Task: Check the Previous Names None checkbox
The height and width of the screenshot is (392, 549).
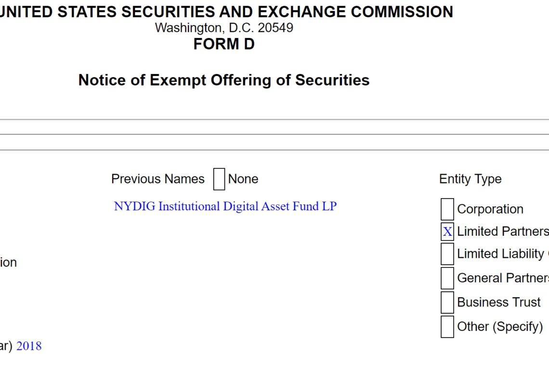Action: click(219, 179)
